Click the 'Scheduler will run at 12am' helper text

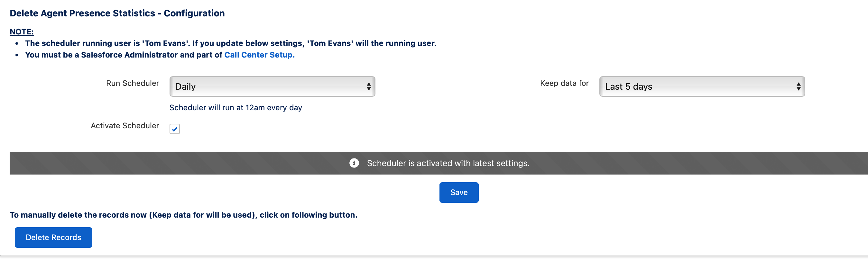pyautogui.click(x=235, y=108)
